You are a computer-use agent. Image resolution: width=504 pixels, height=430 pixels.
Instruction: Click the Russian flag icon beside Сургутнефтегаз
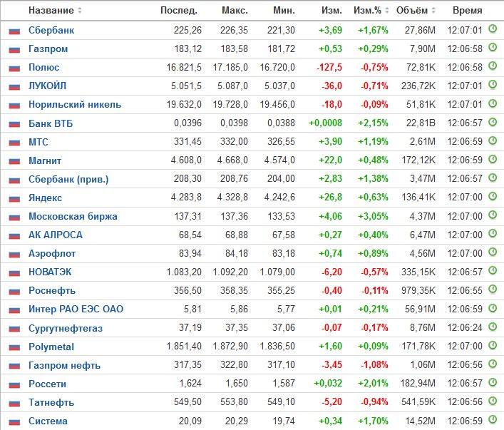point(14,328)
